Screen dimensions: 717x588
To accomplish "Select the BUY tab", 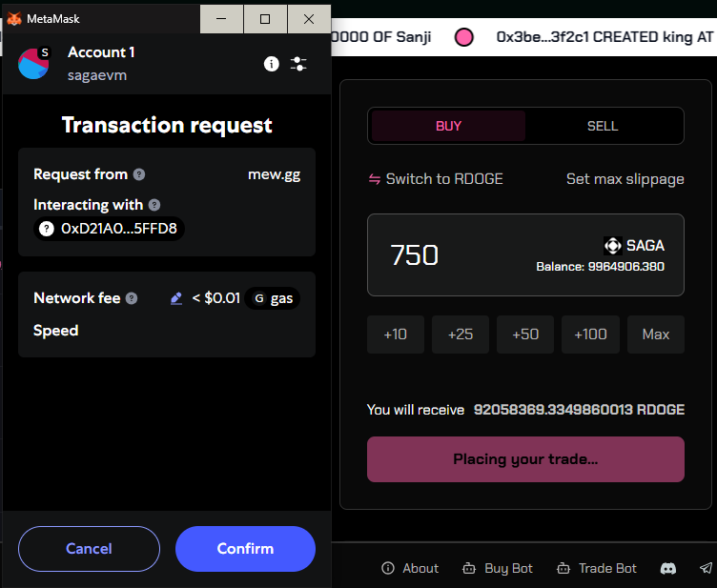I will (448, 126).
